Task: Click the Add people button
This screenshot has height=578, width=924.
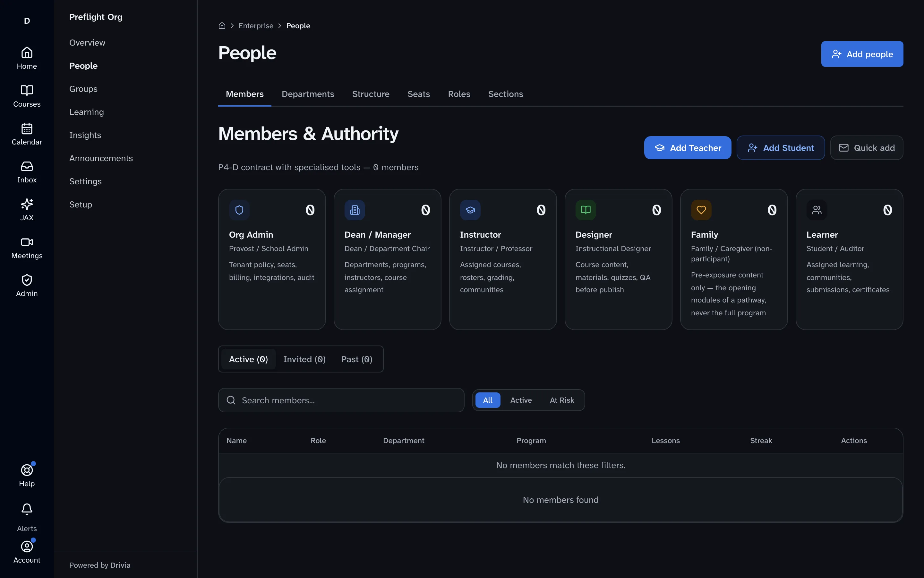Action: click(862, 54)
